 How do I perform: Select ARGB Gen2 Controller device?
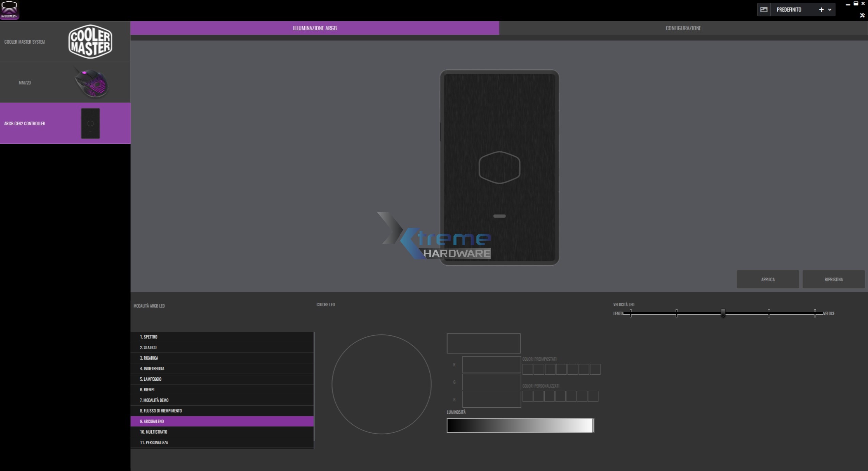[65, 123]
